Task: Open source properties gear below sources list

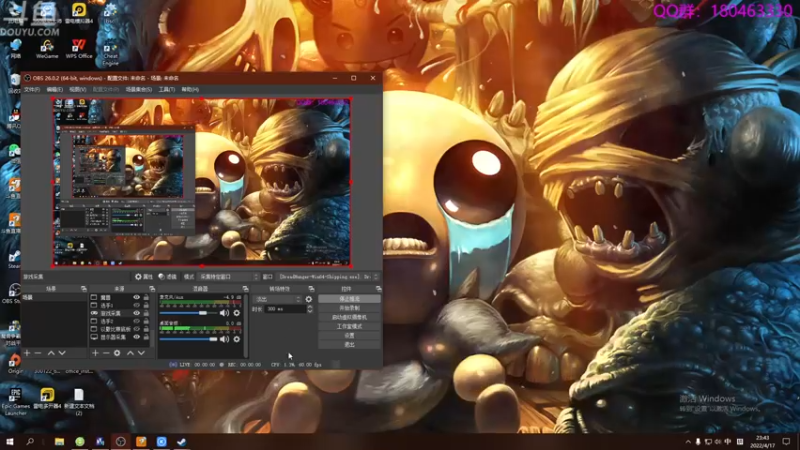Action: tap(117, 353)
